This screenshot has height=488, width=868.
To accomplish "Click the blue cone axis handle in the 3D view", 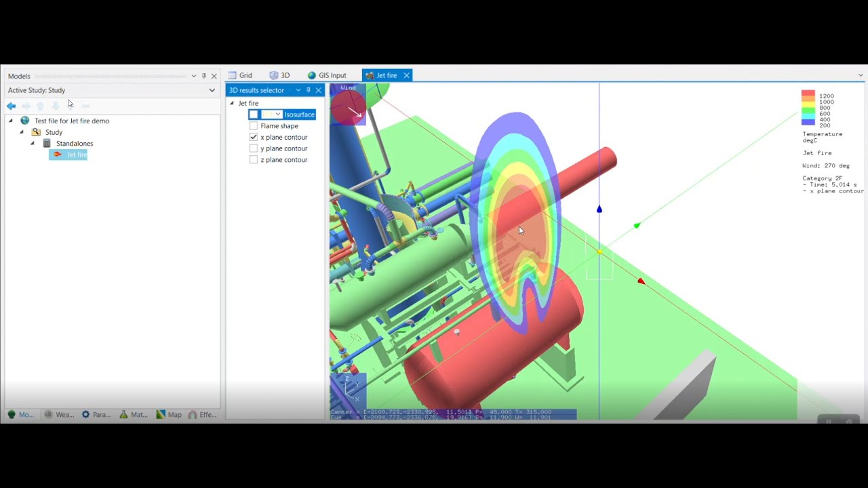I will click(599, 209).
